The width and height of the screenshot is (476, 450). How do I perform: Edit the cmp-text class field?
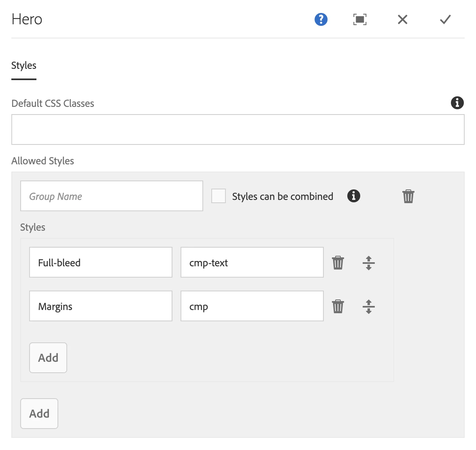pos(252,263)
